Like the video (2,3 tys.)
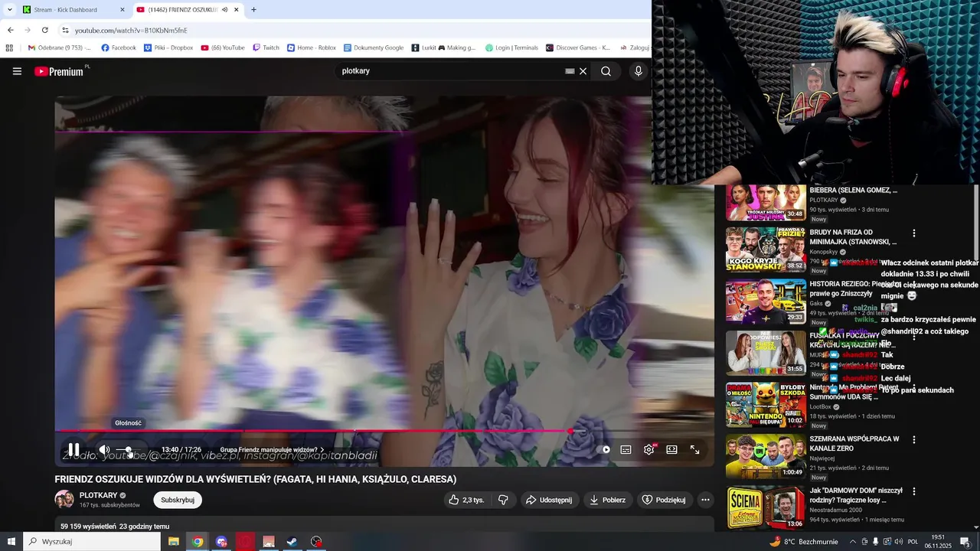The width and height of the screenshot is (980, 551). (x=466, y=500)
